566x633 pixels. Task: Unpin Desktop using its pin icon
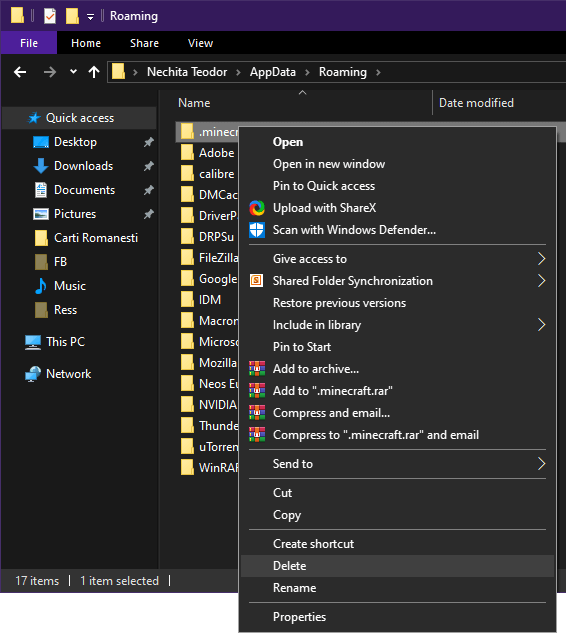click(149, 142)
